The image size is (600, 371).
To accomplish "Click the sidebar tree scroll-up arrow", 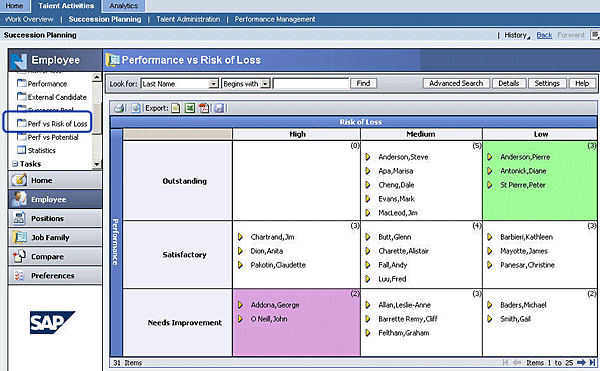I will click(97, 77).
